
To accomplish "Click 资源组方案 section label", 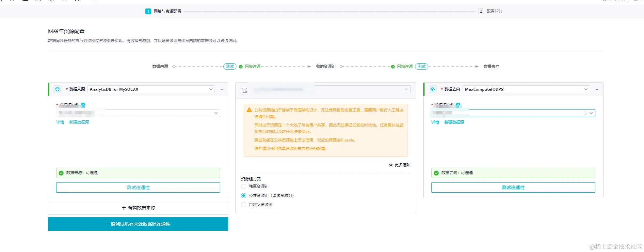I will pyautogui.click(x=251, y=179).
